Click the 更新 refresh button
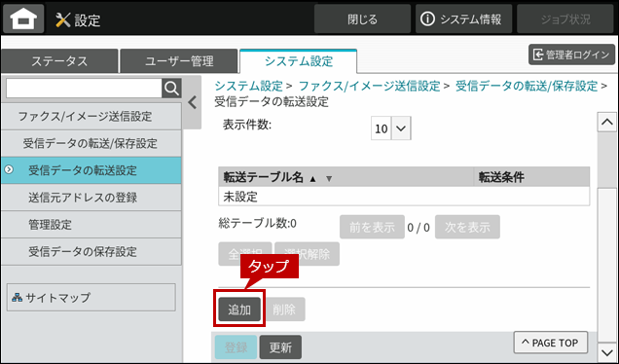Screen dimensions: 619x364 [x=280, y=347]
